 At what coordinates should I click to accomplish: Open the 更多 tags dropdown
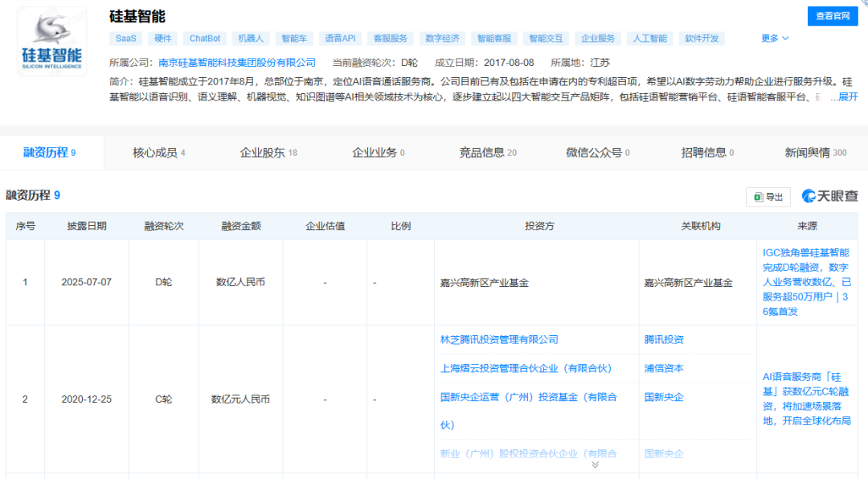coord(773,38)
